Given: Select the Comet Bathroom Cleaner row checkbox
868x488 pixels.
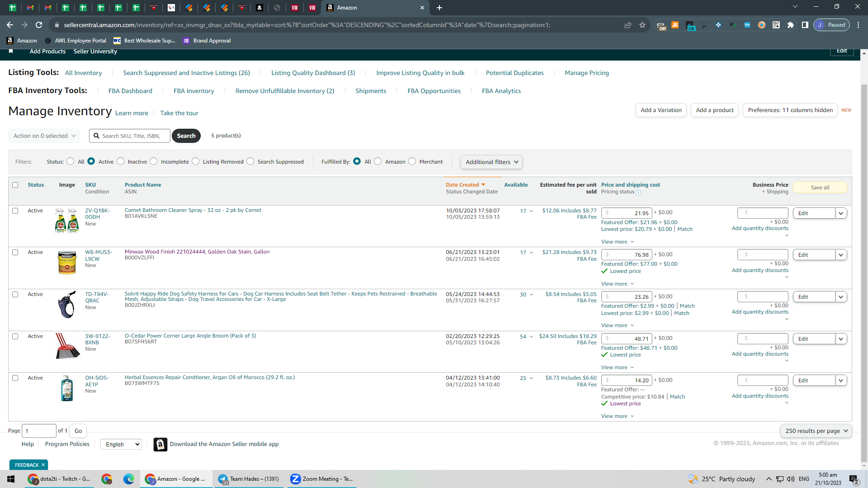Looking at the screenshot, I should [x=15, y=211].
